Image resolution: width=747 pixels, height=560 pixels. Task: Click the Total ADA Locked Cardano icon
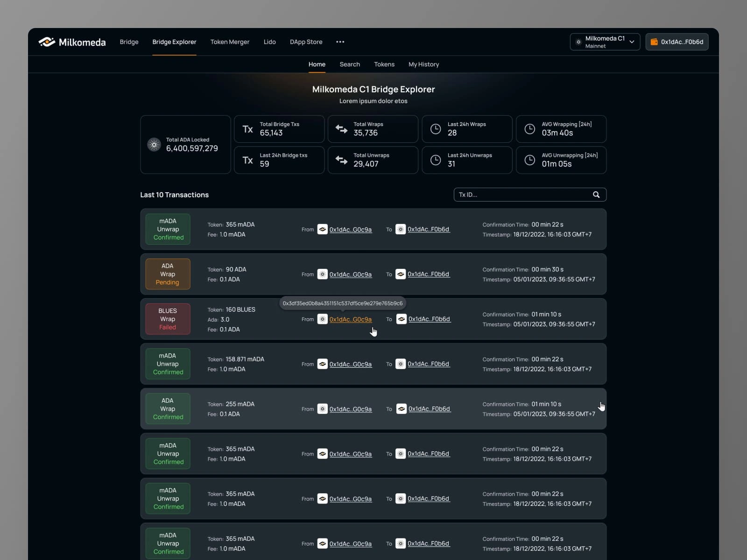(x=154, y=145)
